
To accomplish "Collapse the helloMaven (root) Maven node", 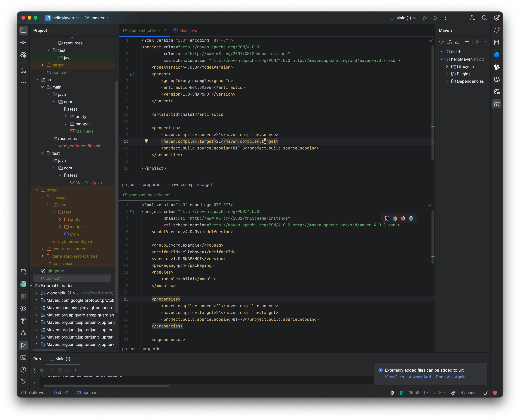I will pyautogui.click(x=442, y=59).
